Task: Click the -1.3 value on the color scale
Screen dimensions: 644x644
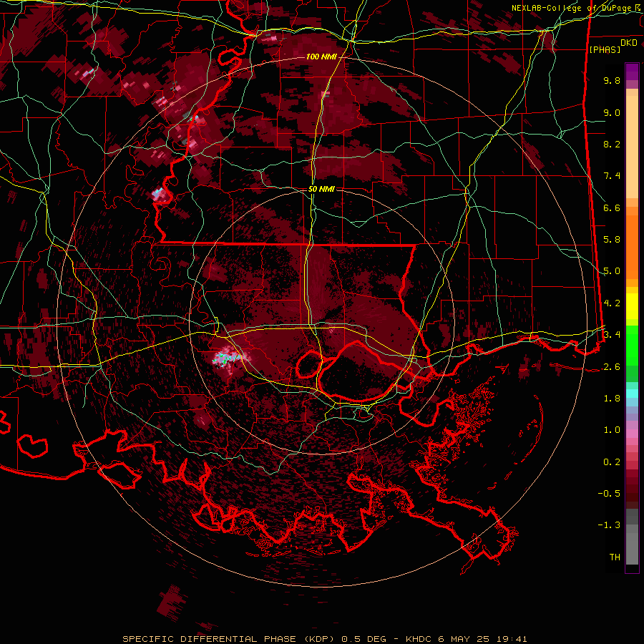Action: click(x=609, y=525)
